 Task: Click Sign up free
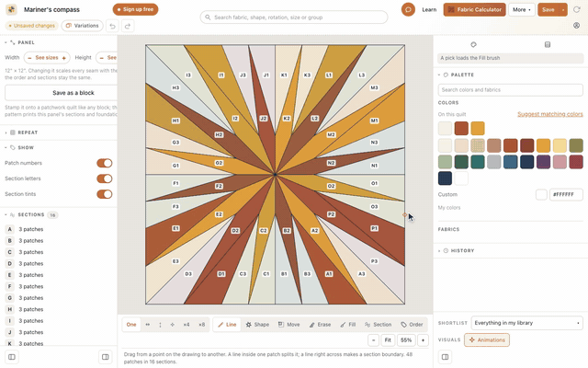click(135, 9)
